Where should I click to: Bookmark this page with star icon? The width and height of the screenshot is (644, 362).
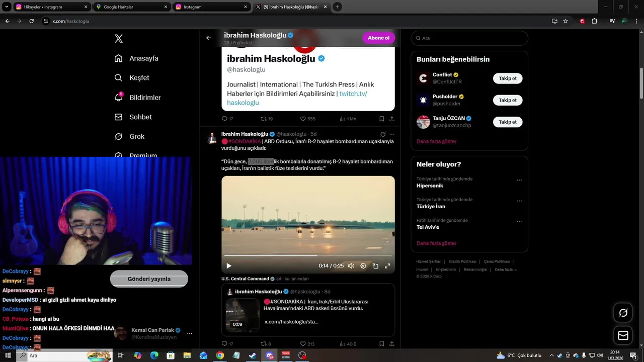pyautogui.click(x=566, y=21)
